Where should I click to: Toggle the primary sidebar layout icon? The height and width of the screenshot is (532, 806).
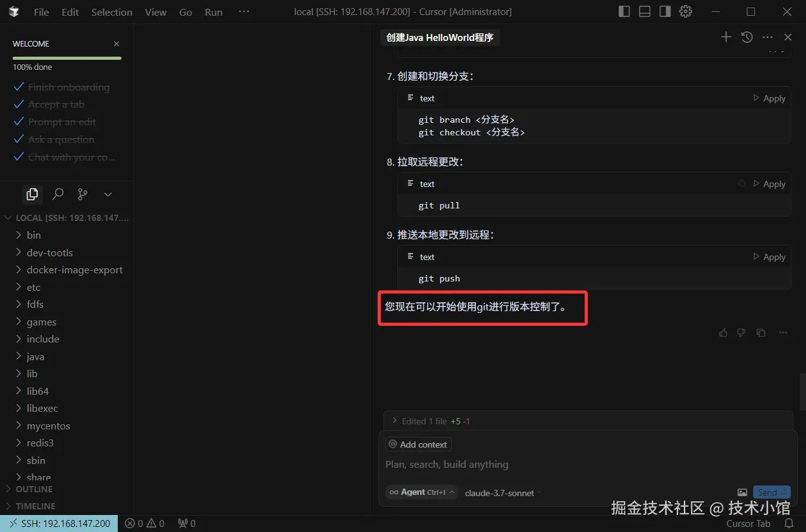point(624,11)
